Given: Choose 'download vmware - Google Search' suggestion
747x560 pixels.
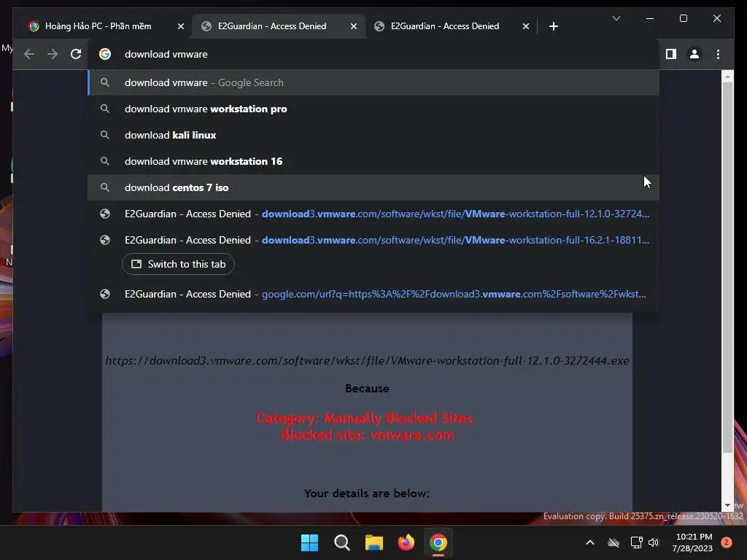Looking at the screenshot, I should [x=373, y=83].
